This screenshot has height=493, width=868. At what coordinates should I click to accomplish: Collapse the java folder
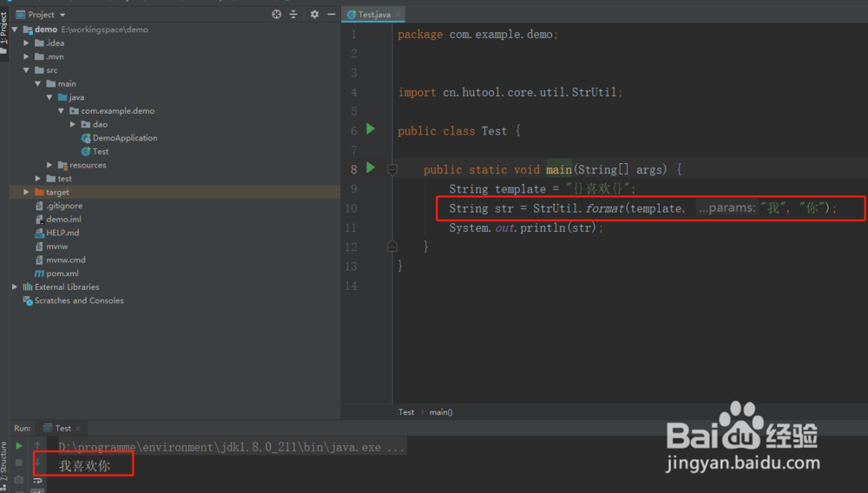click(x=49, y=97)
